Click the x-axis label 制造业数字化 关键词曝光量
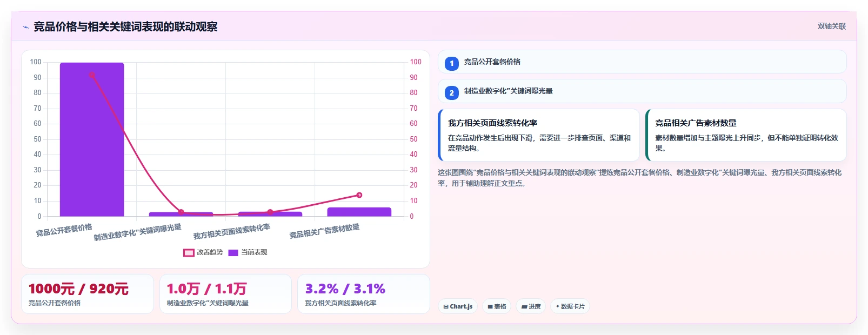 (x=138, y=232)
